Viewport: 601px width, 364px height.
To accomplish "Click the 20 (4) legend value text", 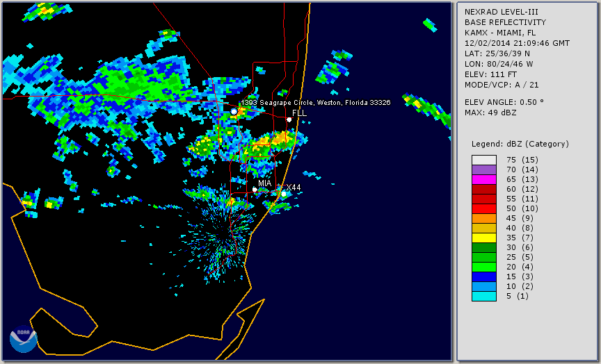I will (x=520, y=267).
